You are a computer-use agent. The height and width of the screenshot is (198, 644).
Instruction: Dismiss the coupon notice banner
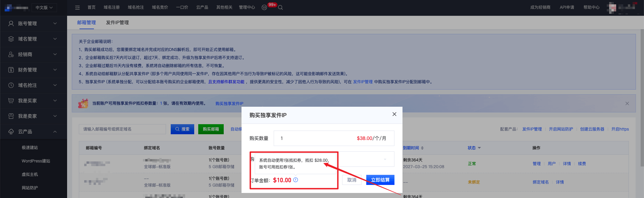[627, 103]
